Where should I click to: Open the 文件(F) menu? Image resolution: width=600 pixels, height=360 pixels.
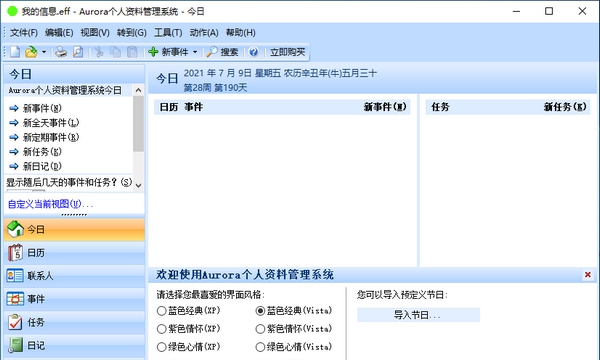coord(24,33)
